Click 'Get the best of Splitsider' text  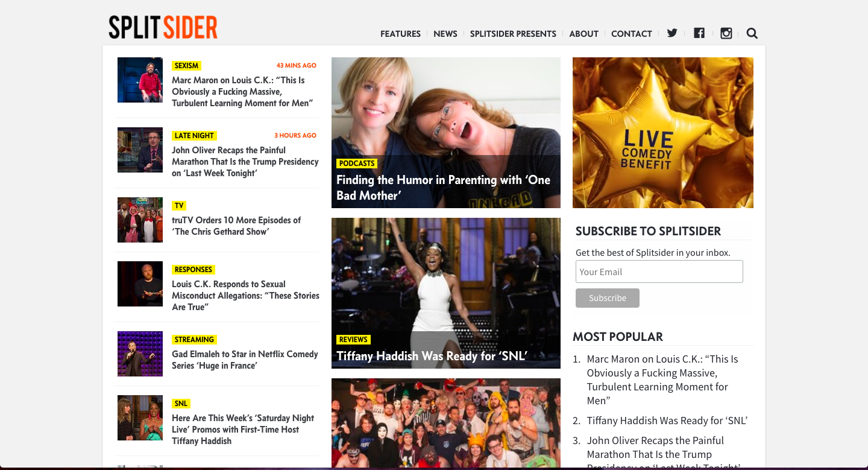click(653, 253)
